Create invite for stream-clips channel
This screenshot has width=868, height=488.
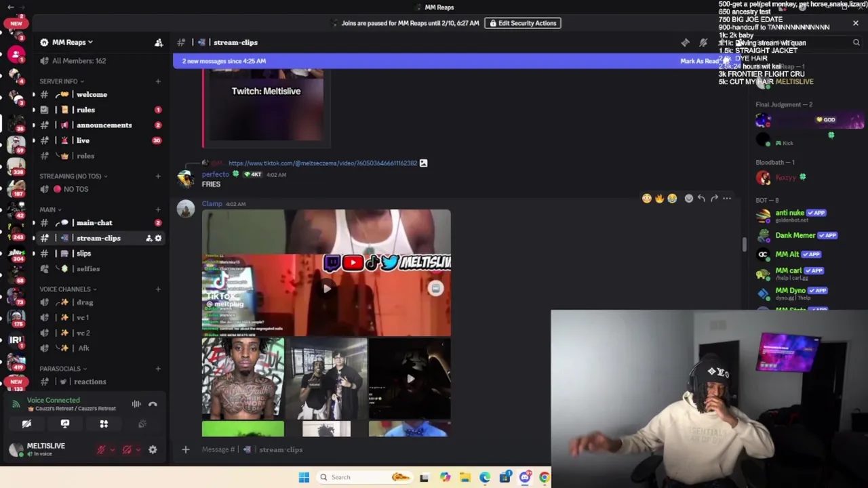tap(149, 238)
